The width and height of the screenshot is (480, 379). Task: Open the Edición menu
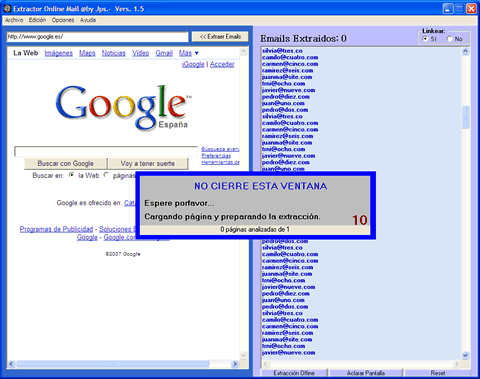[x=37, y=20]
